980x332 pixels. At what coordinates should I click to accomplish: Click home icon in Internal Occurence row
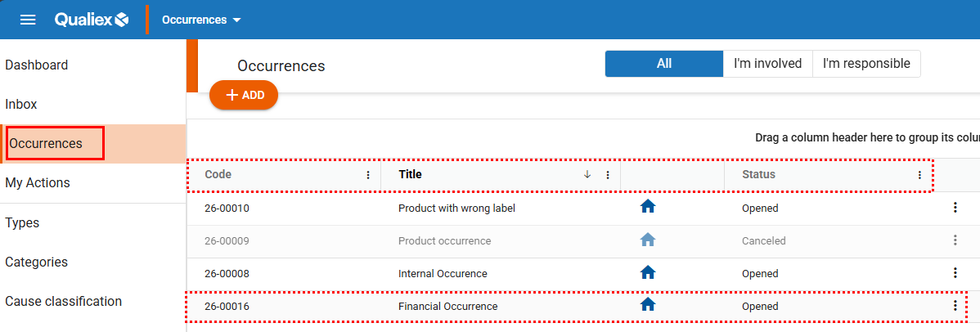click(648, 272)
